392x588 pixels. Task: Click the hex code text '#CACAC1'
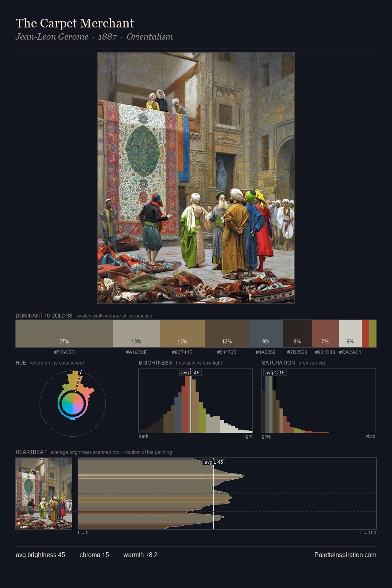coord(350,352)
